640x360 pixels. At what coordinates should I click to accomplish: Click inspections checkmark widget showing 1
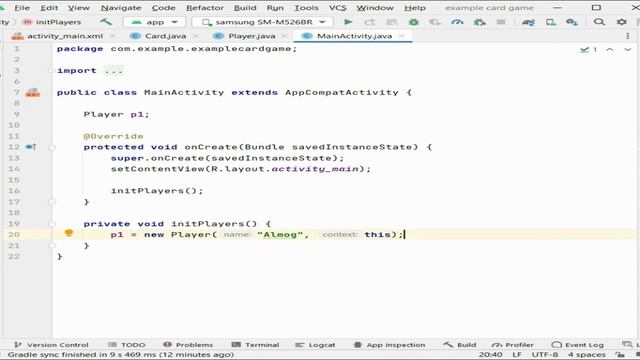[589, 49]
